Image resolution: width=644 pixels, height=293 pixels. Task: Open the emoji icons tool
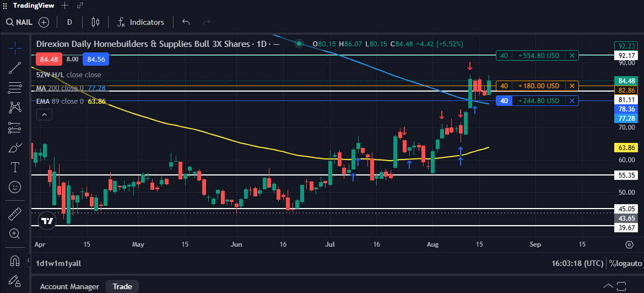(15, 187)
